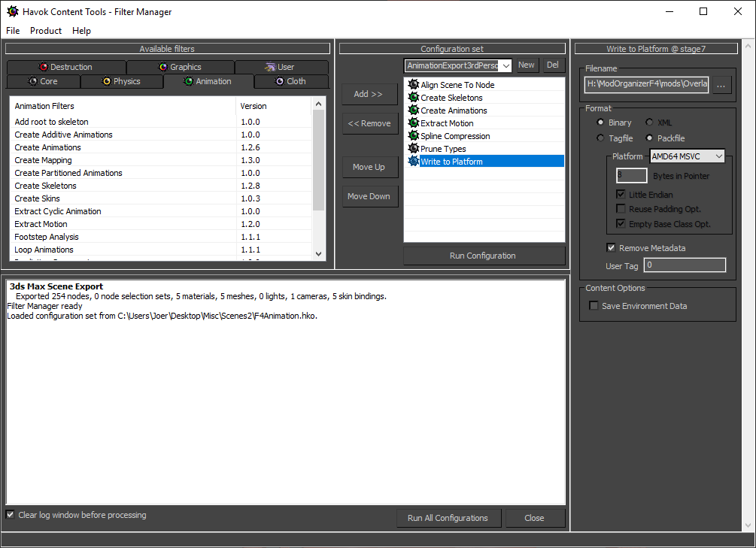756x548 pixels.
Task: Open the Platform AMD64 MSVC dropdown
Action: tap(688, 156)
